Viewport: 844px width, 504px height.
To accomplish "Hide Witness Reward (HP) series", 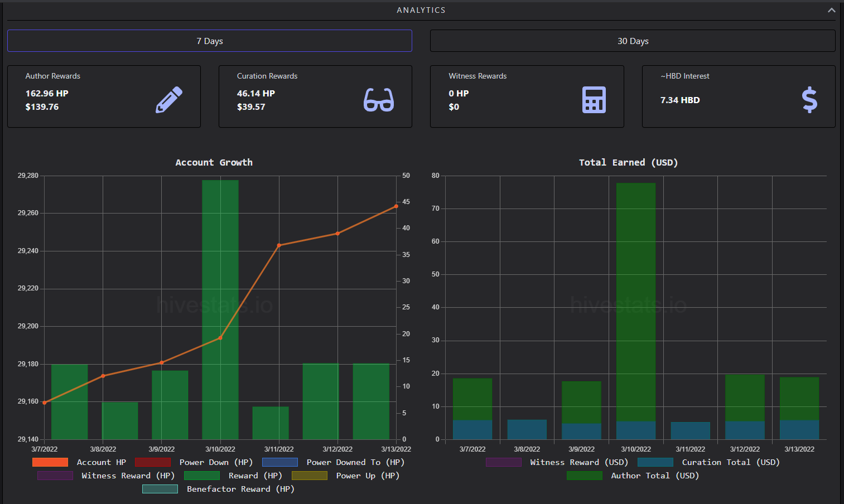I will pyautogui.click(x=106, y=476).
